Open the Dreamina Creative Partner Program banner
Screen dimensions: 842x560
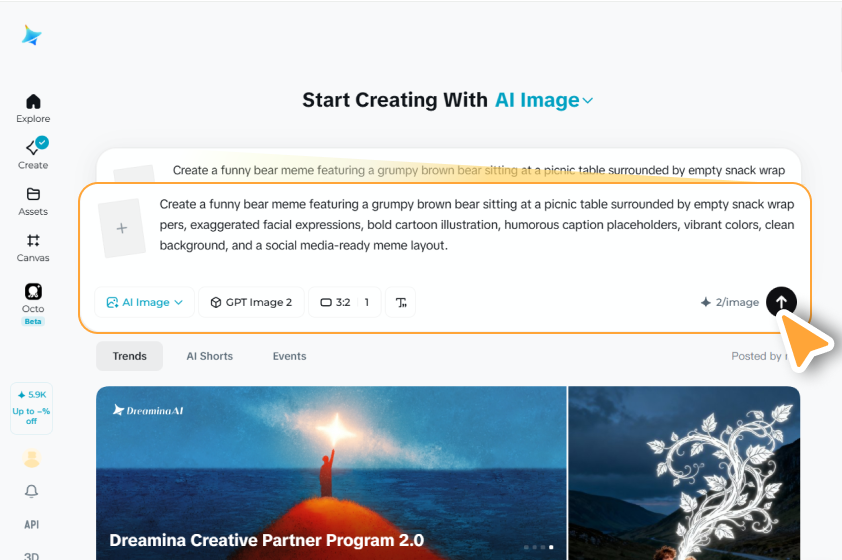click(331, 473)
